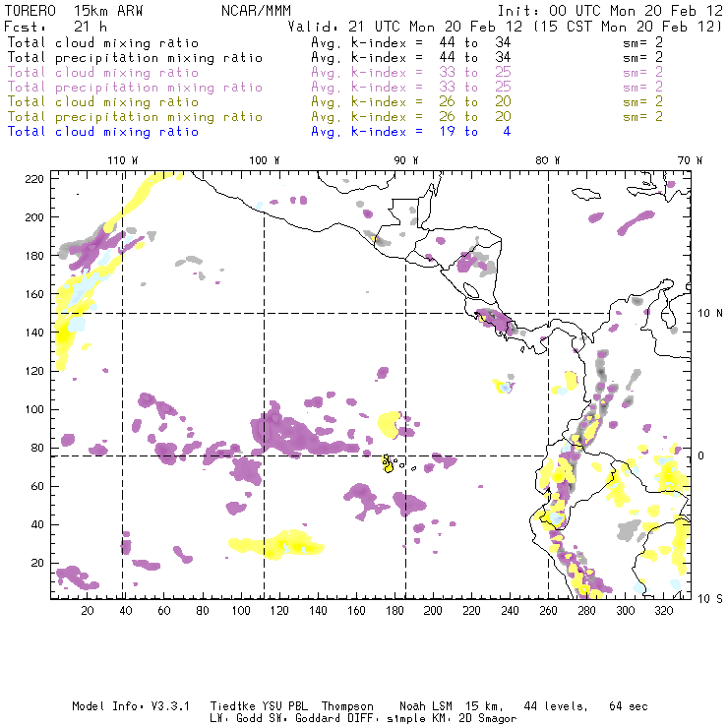Click the "Noah LSM" text
The height and width of the screenshot is (728, 728).
(426, 706)
